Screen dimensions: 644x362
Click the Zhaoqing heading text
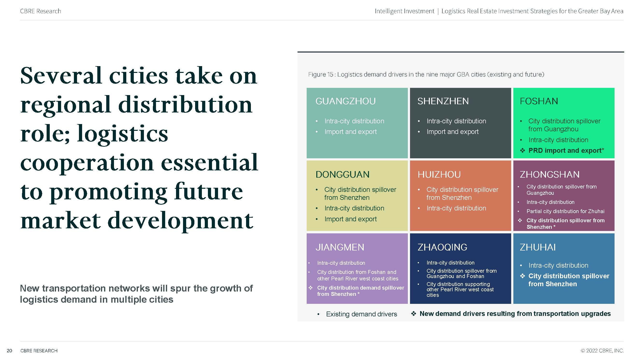tap(442, 247)
